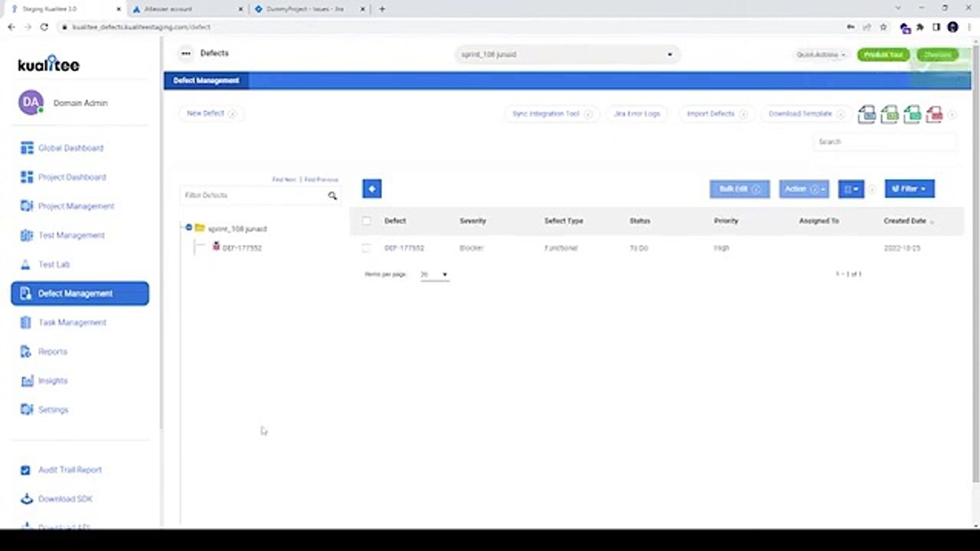The height and width of the screenshot is (551, 980).
Task: Click third teal export file icon
Action: click(912, 114)
